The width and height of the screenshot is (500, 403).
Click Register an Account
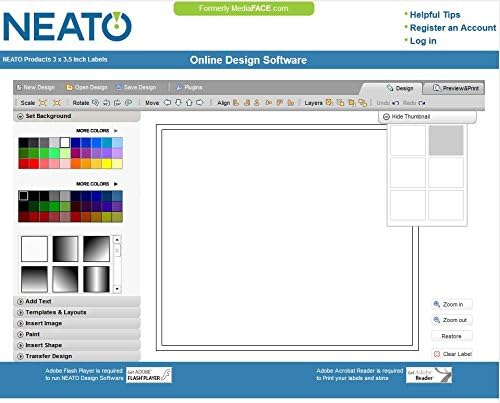(x=453, y=28)
